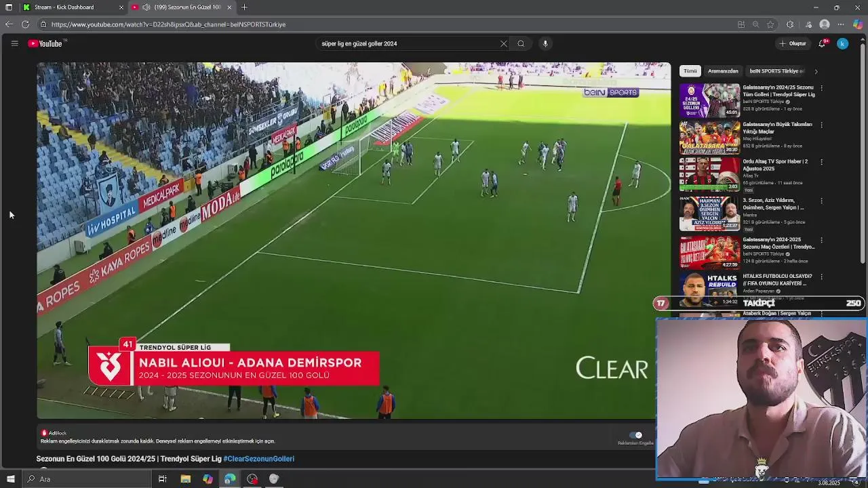The width and height of the screenshot is (868, 488).
Task: Go to the YouTube home logo
Action: pyautogui.click(x=45, y=43)
